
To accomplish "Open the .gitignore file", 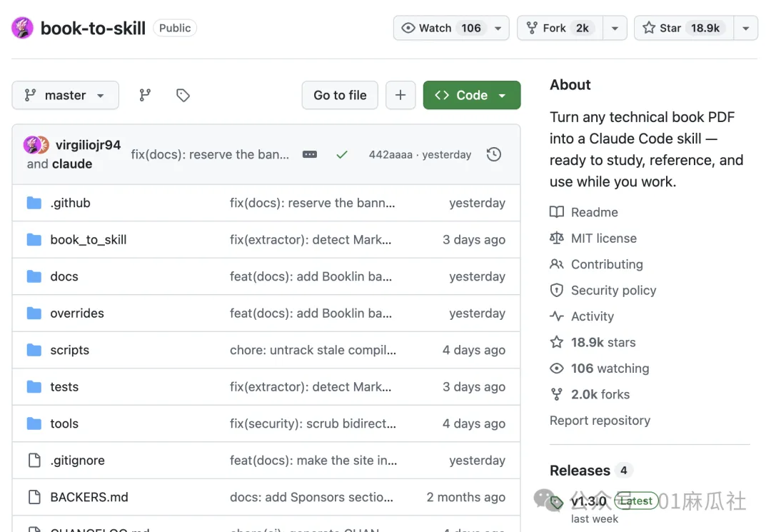I will coord(78,460).
